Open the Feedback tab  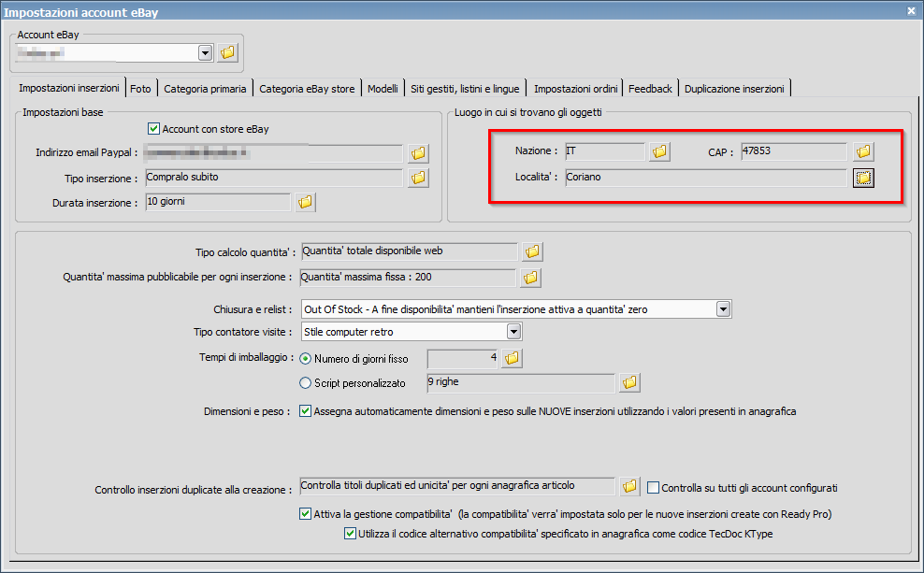(650, 89)
